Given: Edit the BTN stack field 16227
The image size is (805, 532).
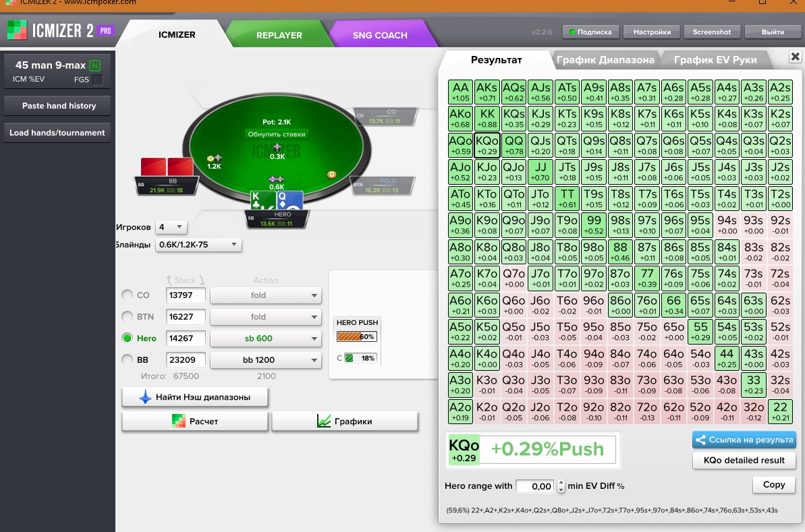Looking at the screenshot, I should 186,317.
